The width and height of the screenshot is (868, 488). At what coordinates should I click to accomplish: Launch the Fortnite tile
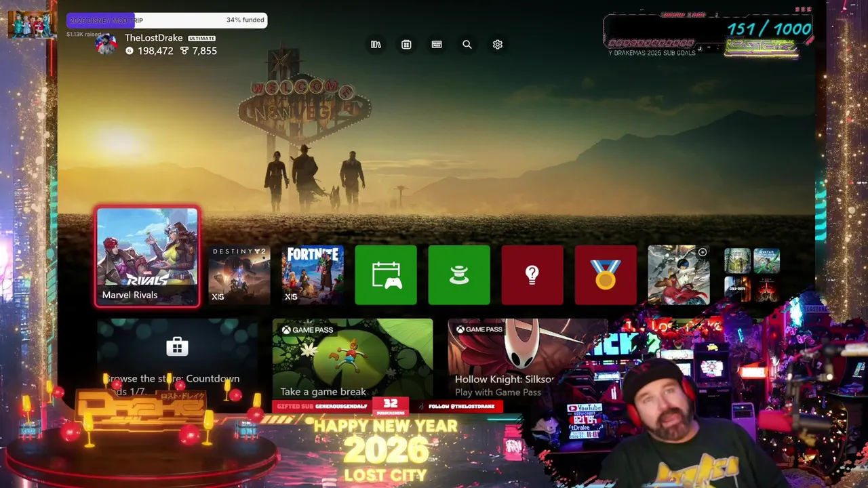(313, 275)
